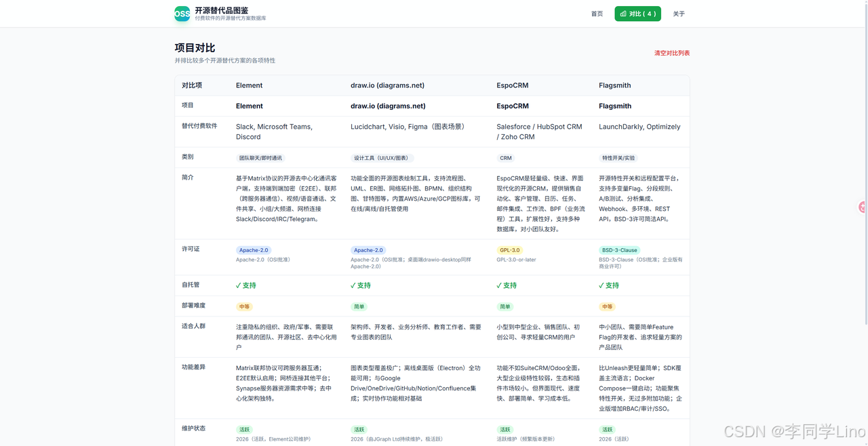Screen dimensions: 868x446
Task: Select the 许可证 row label
Action: pos(191,249)
